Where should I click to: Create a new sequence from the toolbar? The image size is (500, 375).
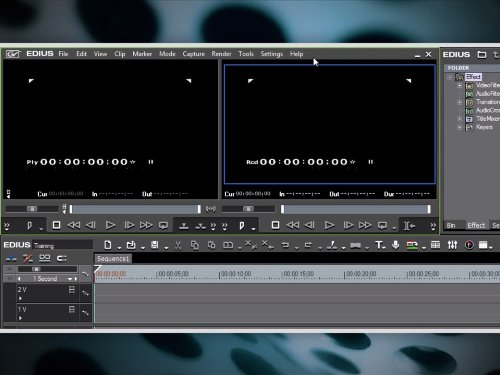108,245
